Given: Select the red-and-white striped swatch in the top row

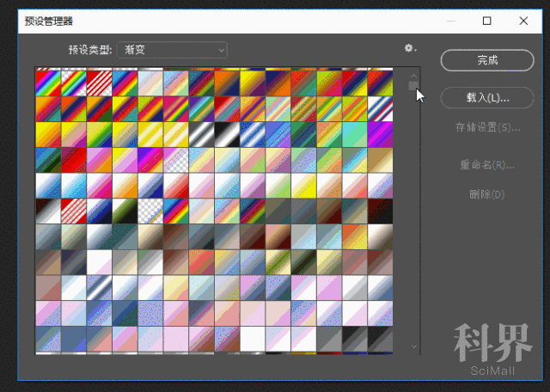Looking at the screenshot, I should [99, 82].
